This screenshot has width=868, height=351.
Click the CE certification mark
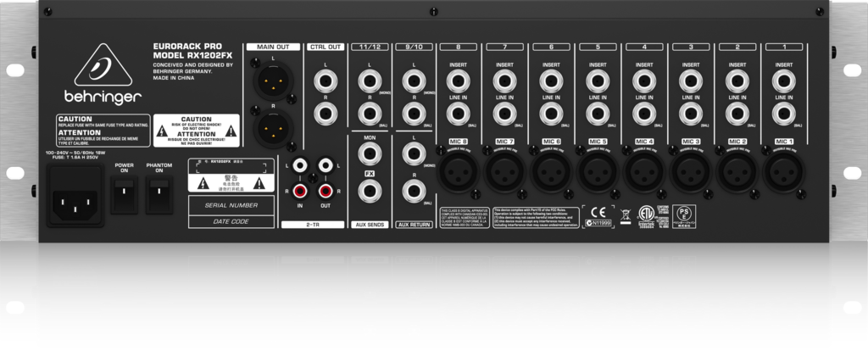[x=598, y=212]
